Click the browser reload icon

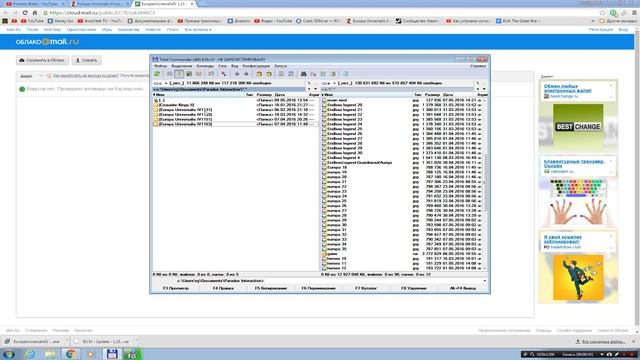pyautogui.click(x=25, y=13)
